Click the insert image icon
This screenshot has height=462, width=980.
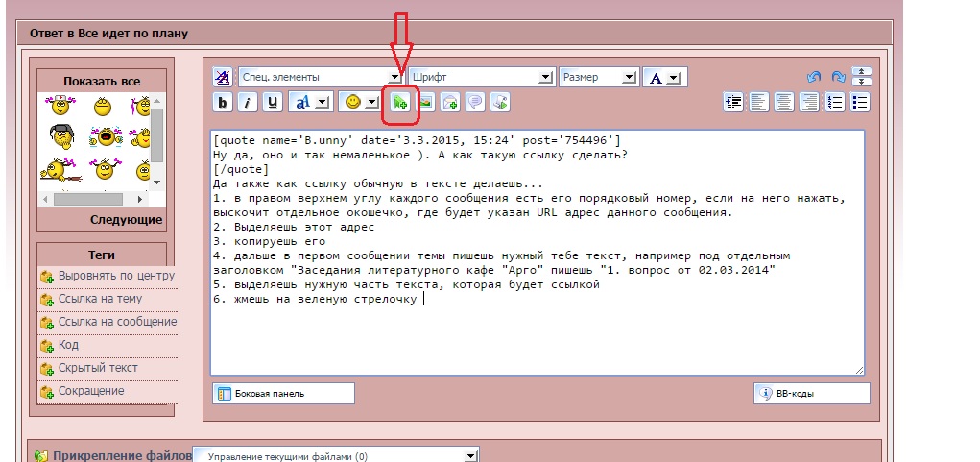coord(425,102)
